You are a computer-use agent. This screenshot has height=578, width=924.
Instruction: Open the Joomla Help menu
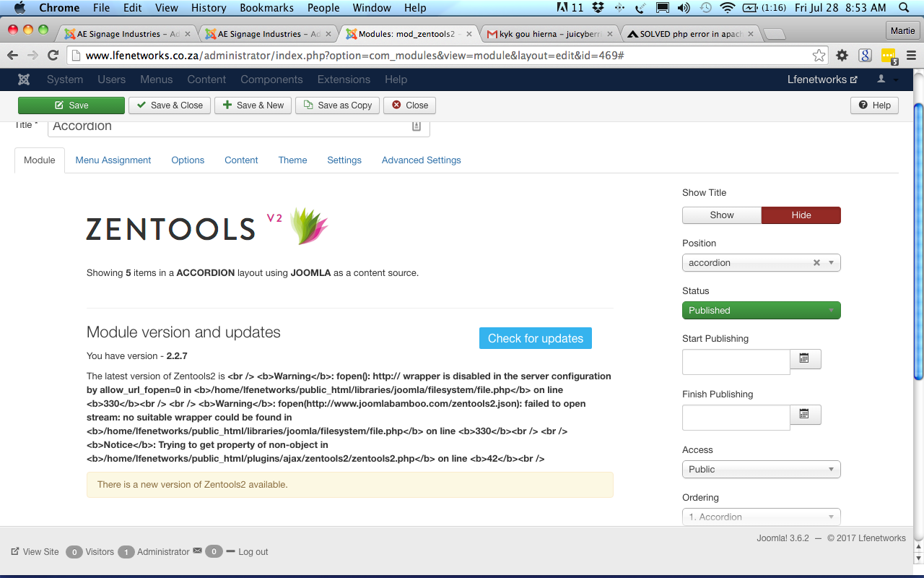click(396, 79)
